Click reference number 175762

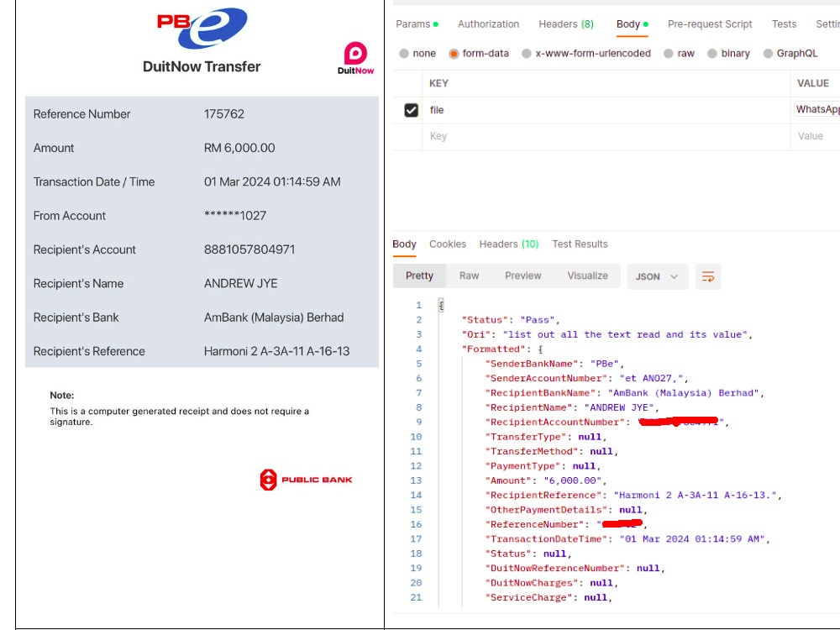(224, 114)
